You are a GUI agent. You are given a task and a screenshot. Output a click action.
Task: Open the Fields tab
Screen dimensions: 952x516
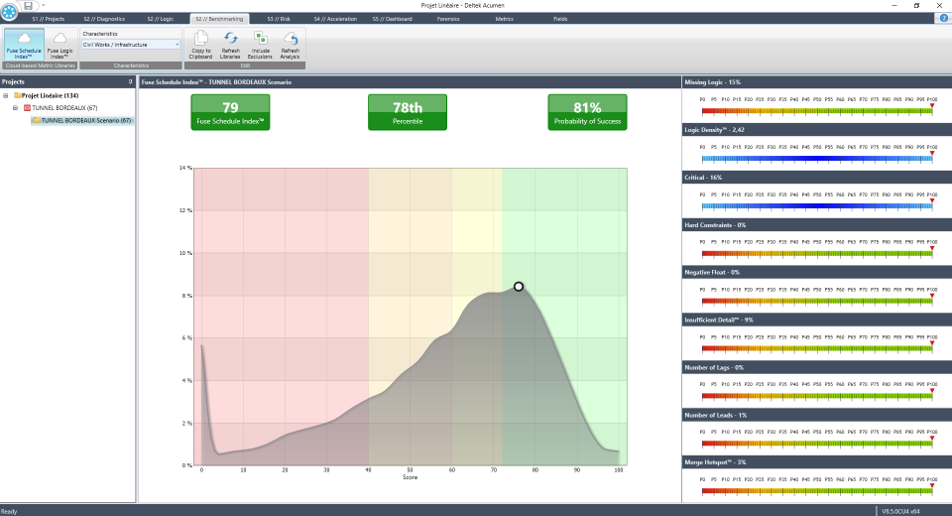click(560, 19)
